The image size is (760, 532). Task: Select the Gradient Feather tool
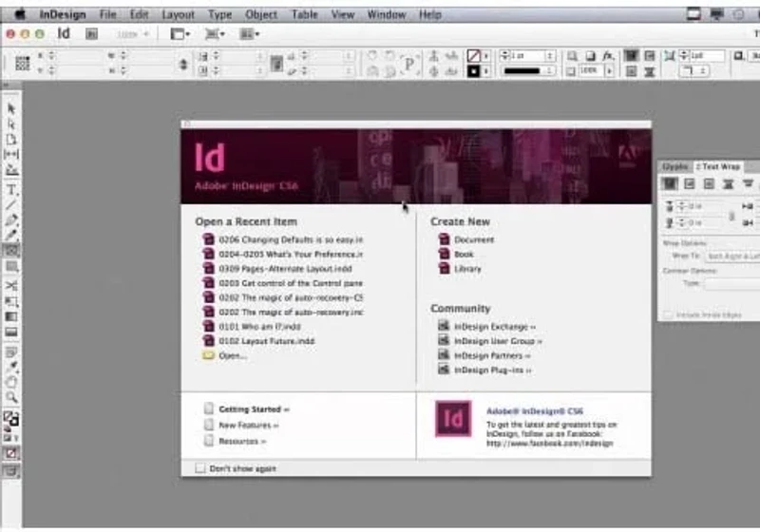[x=11, y=332]
